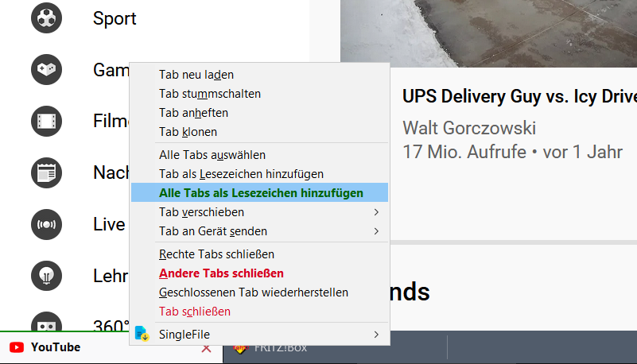The width and height of the screenshot is (637, 364).
Task: Click the YouTube favicon in the tab
Action: point(16,347)
